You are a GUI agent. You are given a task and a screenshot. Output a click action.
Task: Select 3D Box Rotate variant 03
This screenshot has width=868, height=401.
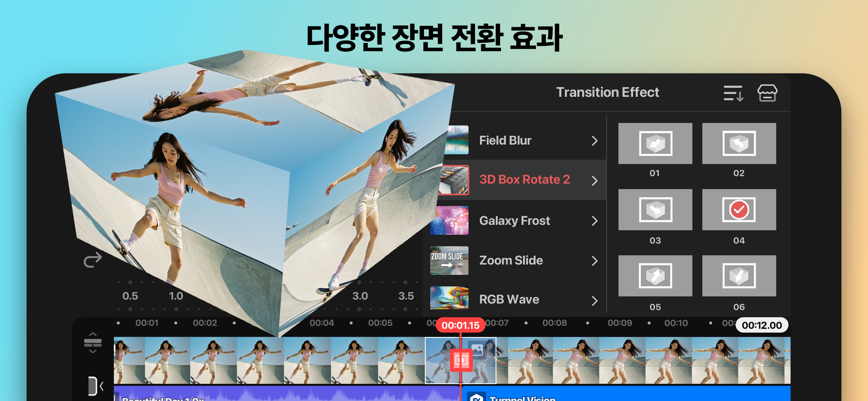click(655, 210)
